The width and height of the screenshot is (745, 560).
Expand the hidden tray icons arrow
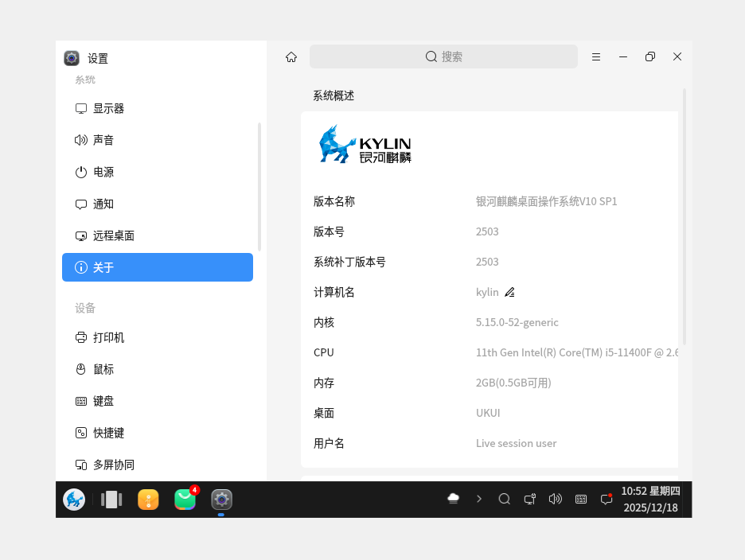click(x=479, y=499)
